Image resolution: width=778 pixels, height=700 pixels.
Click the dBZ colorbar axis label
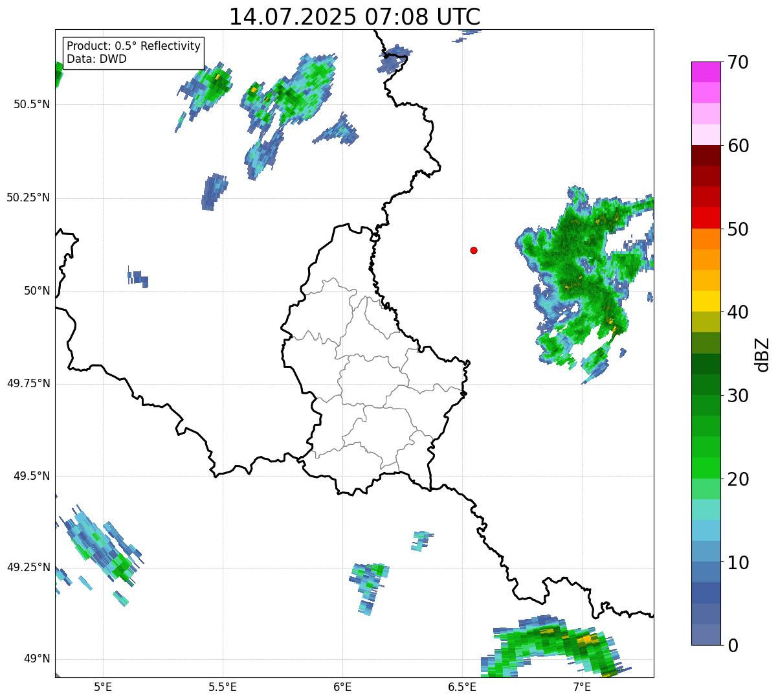(762, 354)
